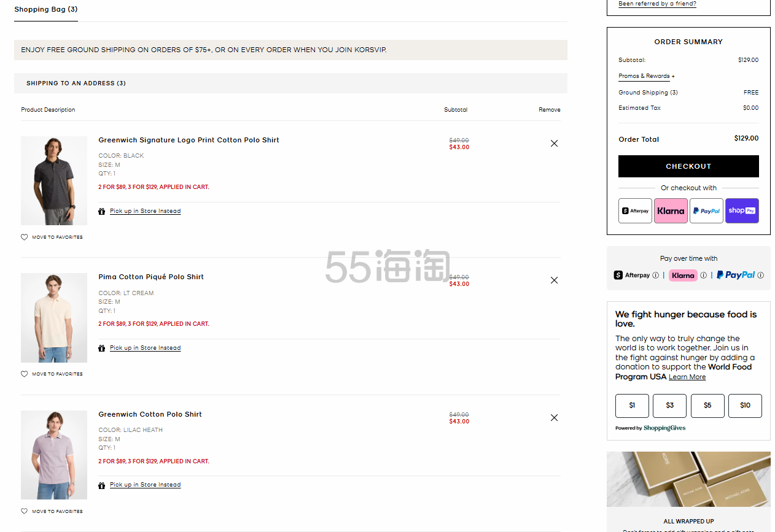Click the Klarna logo in Pay over time

click(683, 276)
